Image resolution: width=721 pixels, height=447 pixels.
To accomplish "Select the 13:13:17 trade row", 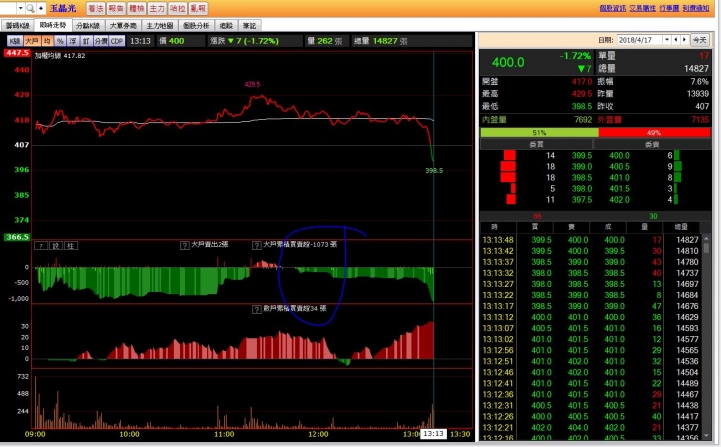I will click(x=590, y=306).
